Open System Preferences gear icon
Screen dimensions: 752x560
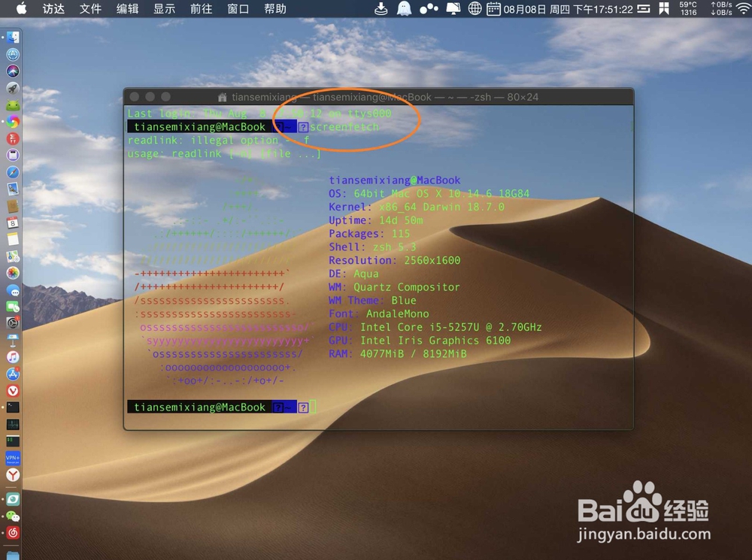click(13, 323)
